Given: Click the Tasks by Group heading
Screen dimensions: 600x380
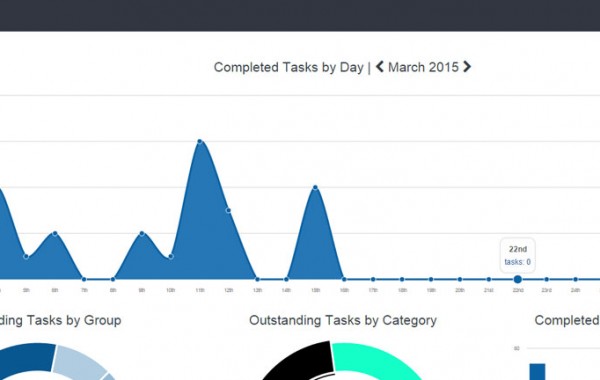Looking at the screenshot, I should coord(61,320).
